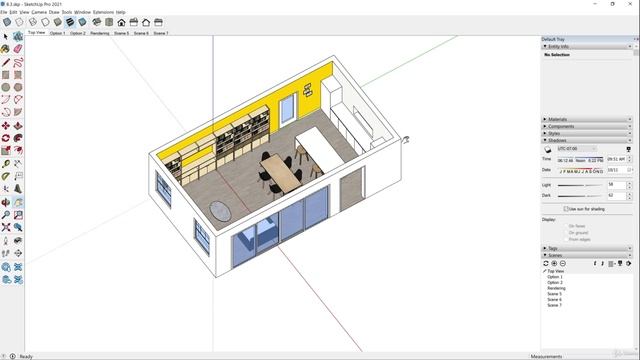Toggle the On ground display checkbox
This screenshot has width=640, height=360.
pyautogui.click(x=567, y=232)
